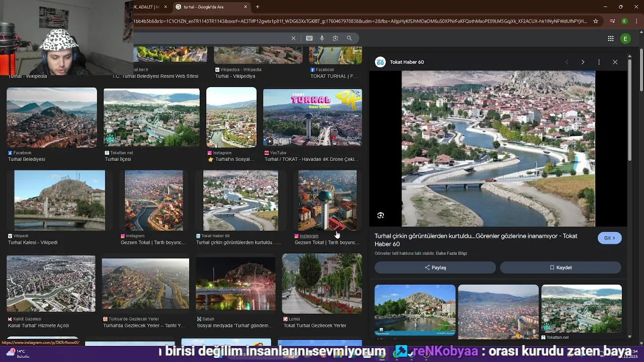Image resolution: width=644 pixels, height=362 pixels.
Task: Open related image of river and castle
Action: (415, 310)
